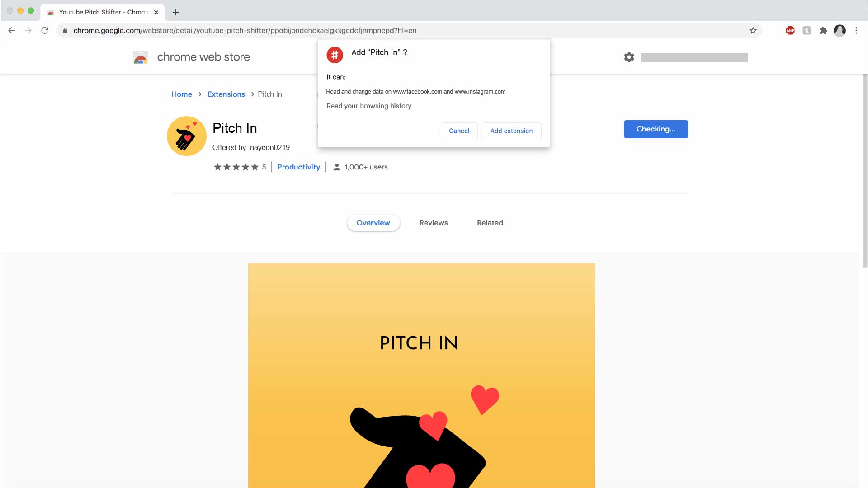Open Web Store settings gear

(x=629, y=57)
